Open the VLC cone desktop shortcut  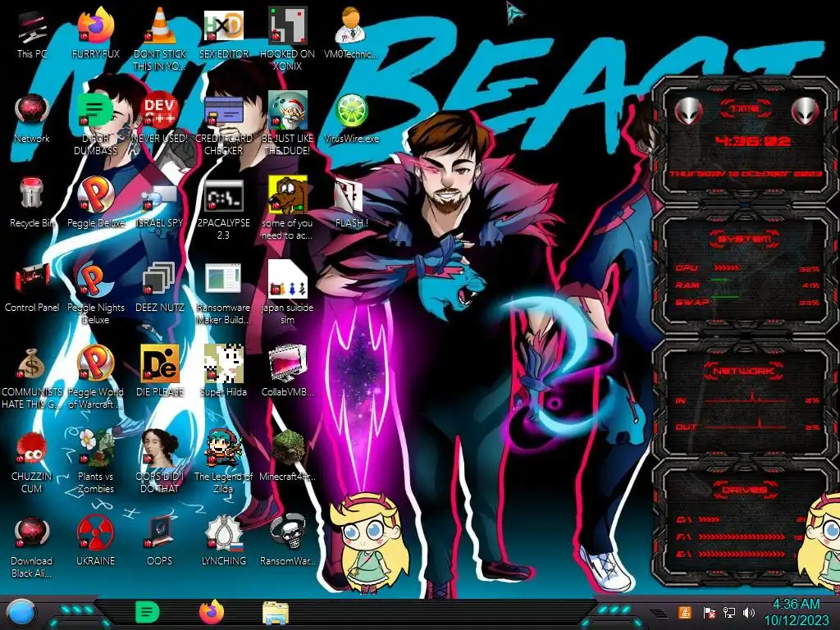(160, 39)
